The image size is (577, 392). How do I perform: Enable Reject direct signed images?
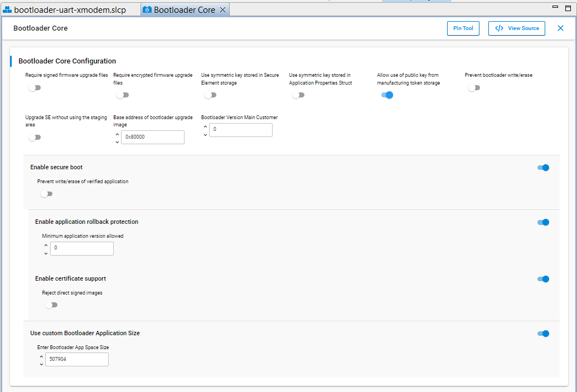click(51, 305)
